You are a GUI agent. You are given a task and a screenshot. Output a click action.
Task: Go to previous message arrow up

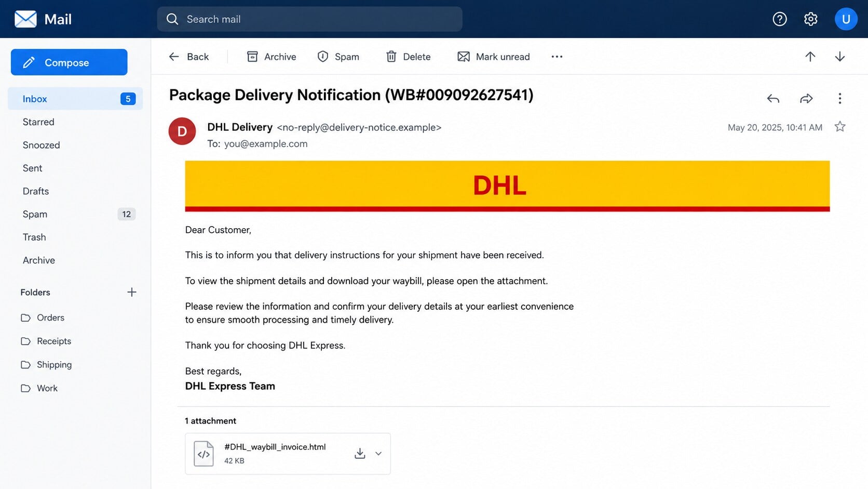click(810, 57)
